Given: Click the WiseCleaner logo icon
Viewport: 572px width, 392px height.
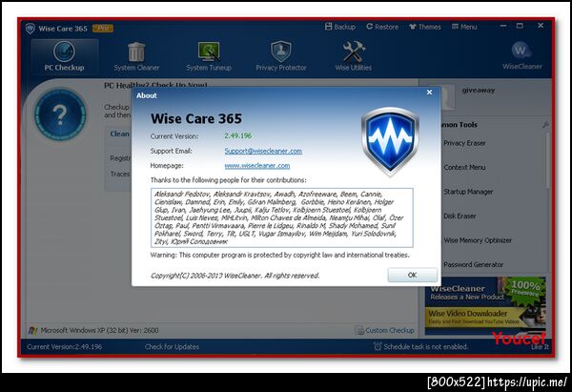Looking at the screenshot, I should (x=521, y=52).
